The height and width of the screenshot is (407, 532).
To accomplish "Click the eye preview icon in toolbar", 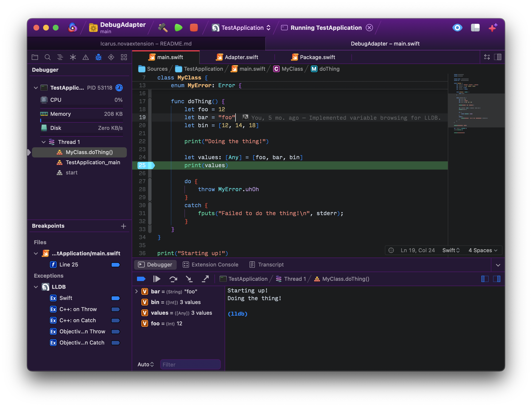I will click(x=457, y=28).
